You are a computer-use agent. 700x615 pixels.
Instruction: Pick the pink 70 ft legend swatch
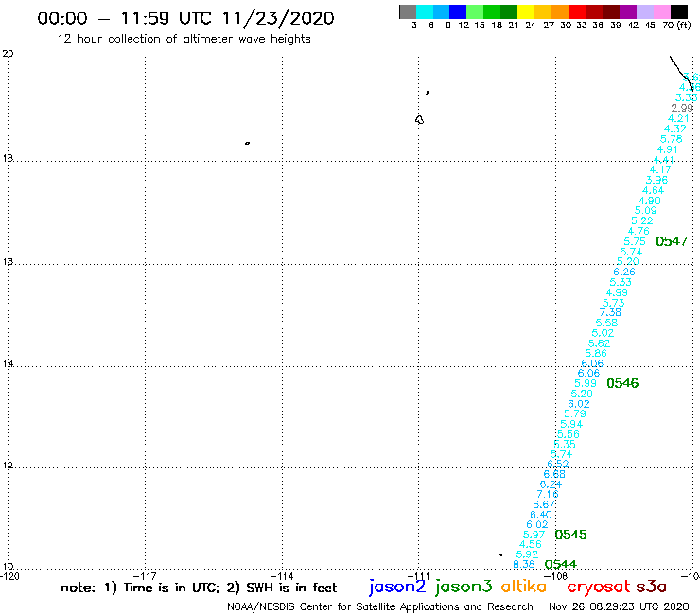661,11
